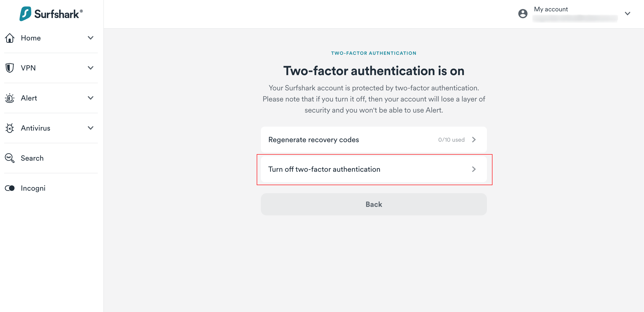This screenshot has height=312, width=644.
Task: Click the account avatar icon
Action: click(523, 14)
